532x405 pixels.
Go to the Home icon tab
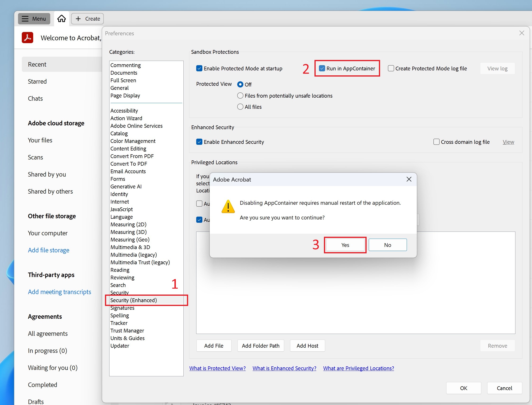tap(61, 18)
